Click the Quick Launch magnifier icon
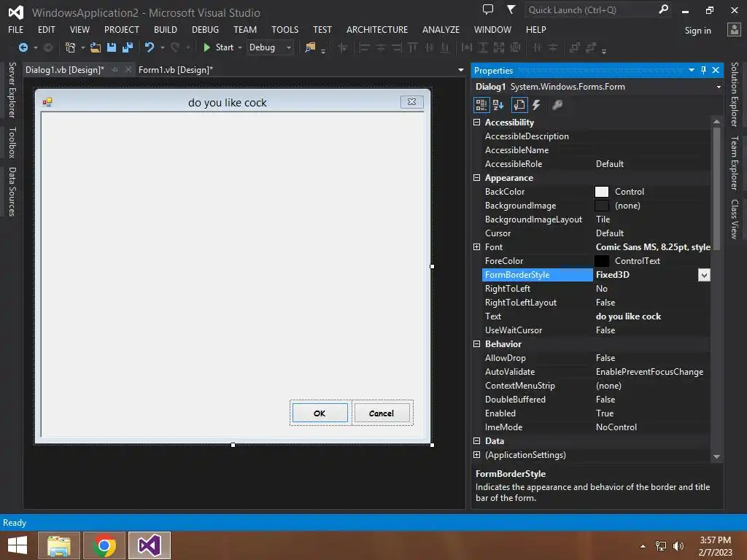 663,9
